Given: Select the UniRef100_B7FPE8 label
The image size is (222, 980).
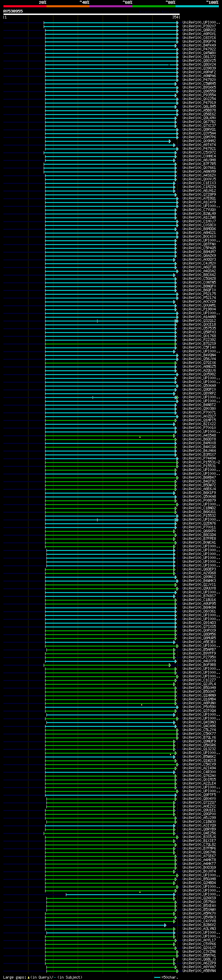Looking at the screenshot, I should coord(199,539).
